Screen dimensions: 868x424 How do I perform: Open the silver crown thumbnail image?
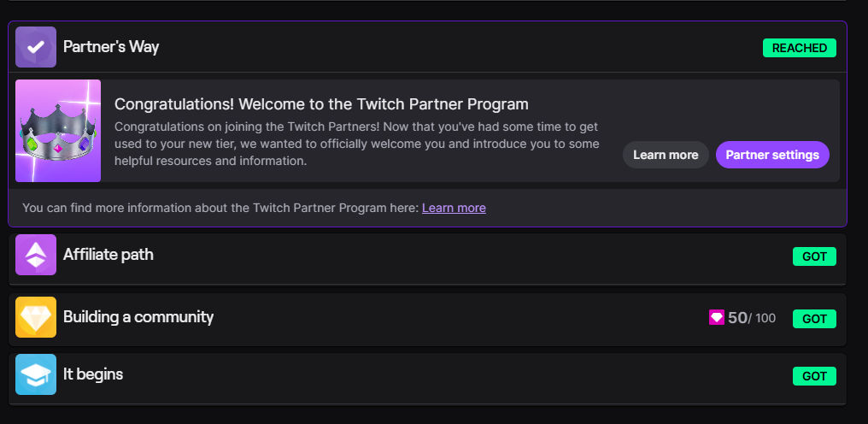coord(58,131)
